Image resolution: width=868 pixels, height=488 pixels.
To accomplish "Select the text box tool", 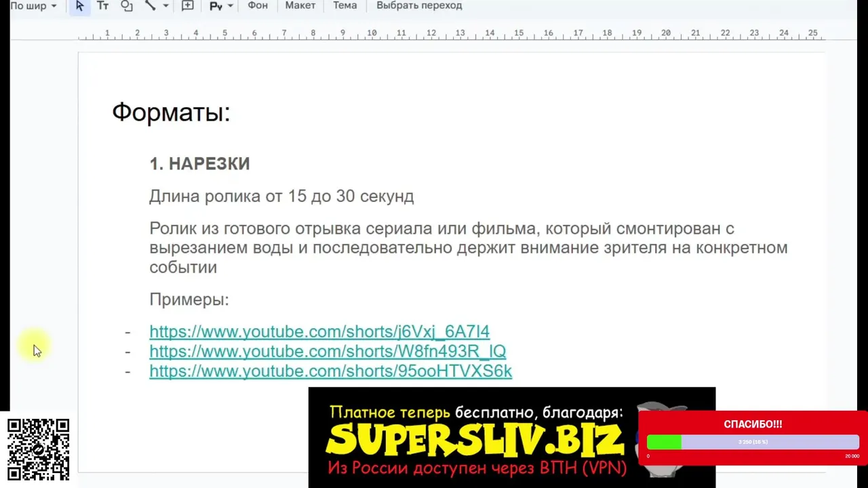I will coord(102,5).
